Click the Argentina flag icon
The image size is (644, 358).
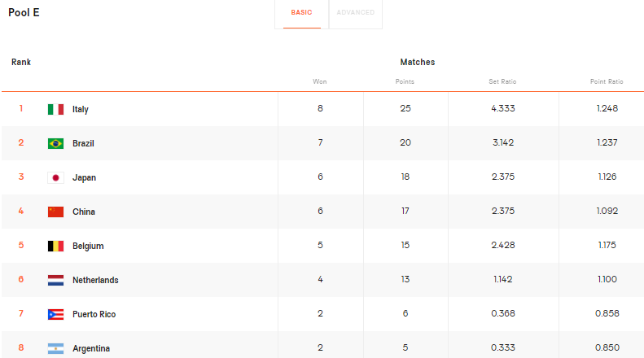(55, 348)
